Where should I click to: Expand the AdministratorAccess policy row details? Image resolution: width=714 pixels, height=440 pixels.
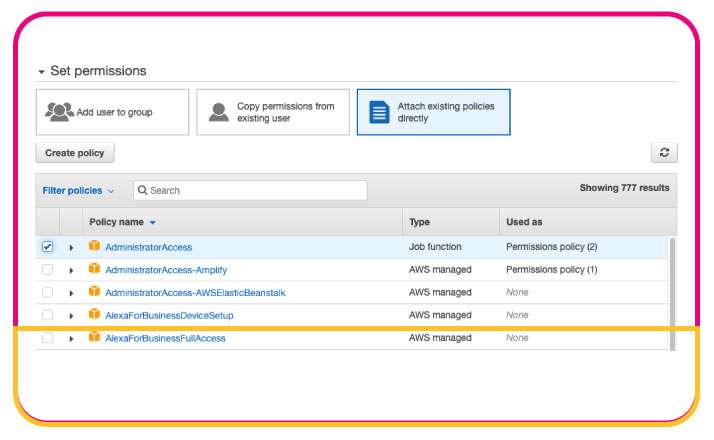pos(71,247)
